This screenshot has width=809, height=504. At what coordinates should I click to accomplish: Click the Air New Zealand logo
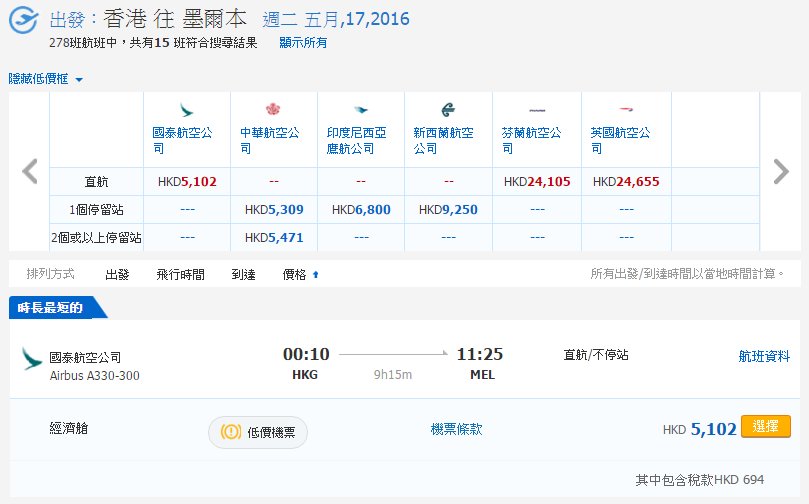point(448,109)
